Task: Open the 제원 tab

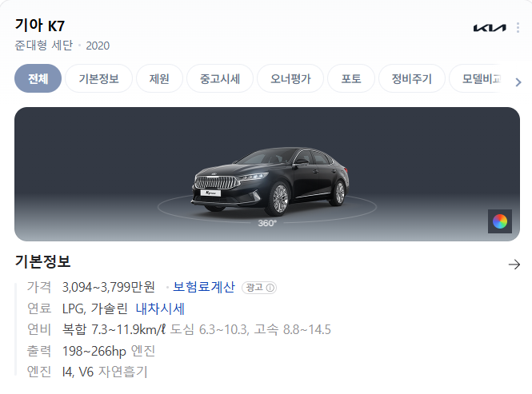Action: (x=159, y=78)
